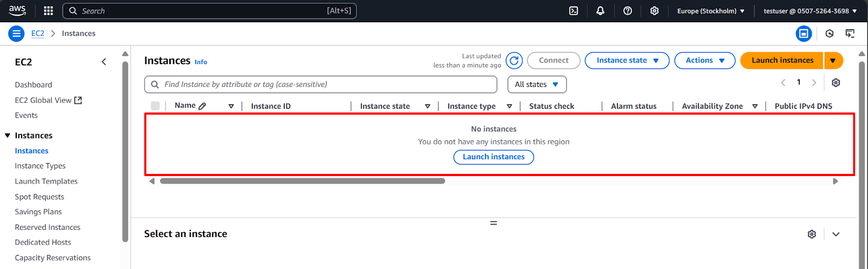
Task: Click the monitor icon at breadcrumb bar end
Action: point(850,34)
